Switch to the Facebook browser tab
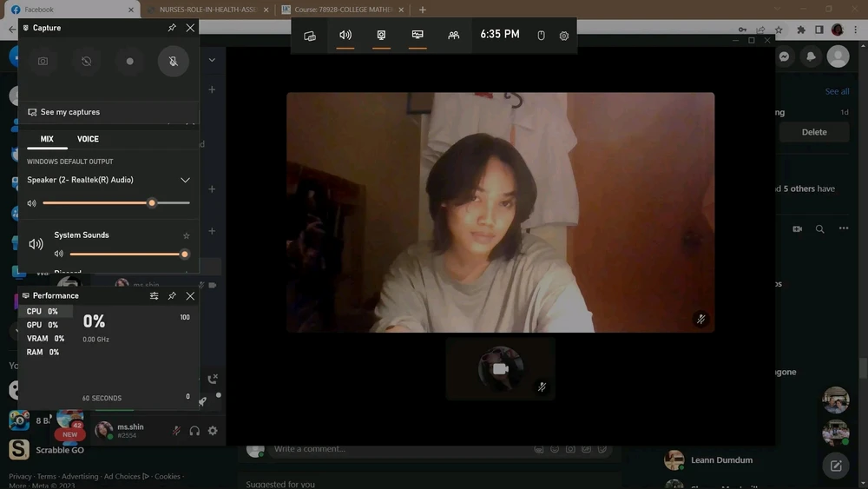This screenshot has width=868, height=489. 69,10
